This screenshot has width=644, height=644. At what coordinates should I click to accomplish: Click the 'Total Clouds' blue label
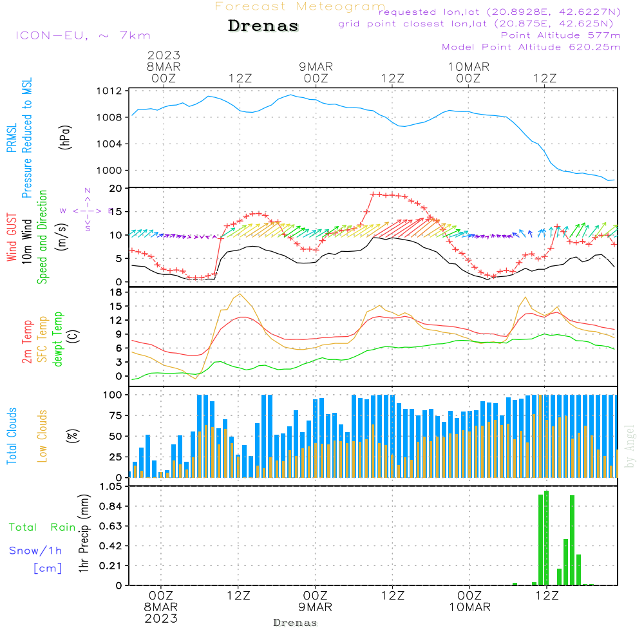coord(12,436)
